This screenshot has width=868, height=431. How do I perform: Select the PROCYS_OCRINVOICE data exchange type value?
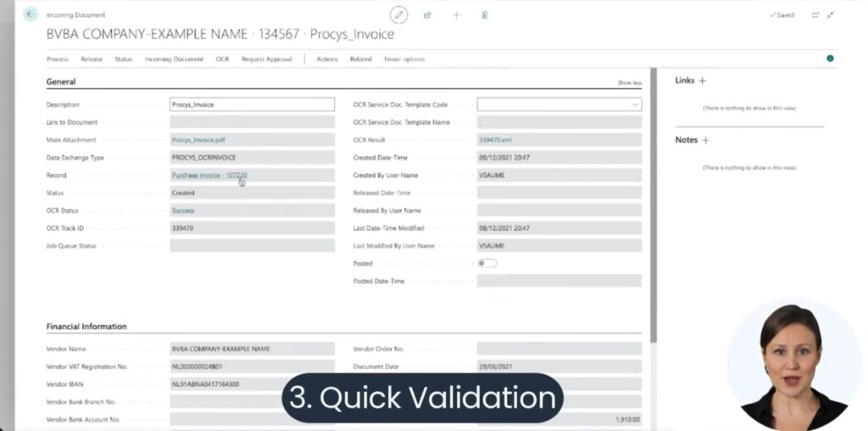[x=203, y=158]
